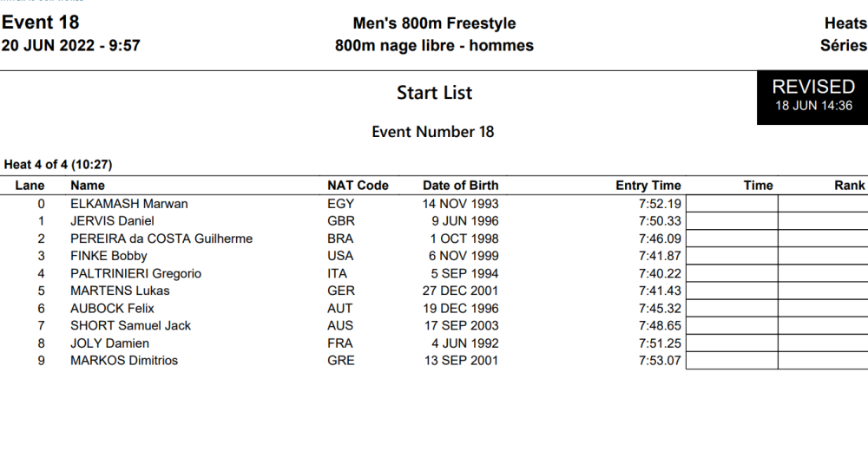
Task: Click the AUS nationality code for SHORT
Action: 340,325
